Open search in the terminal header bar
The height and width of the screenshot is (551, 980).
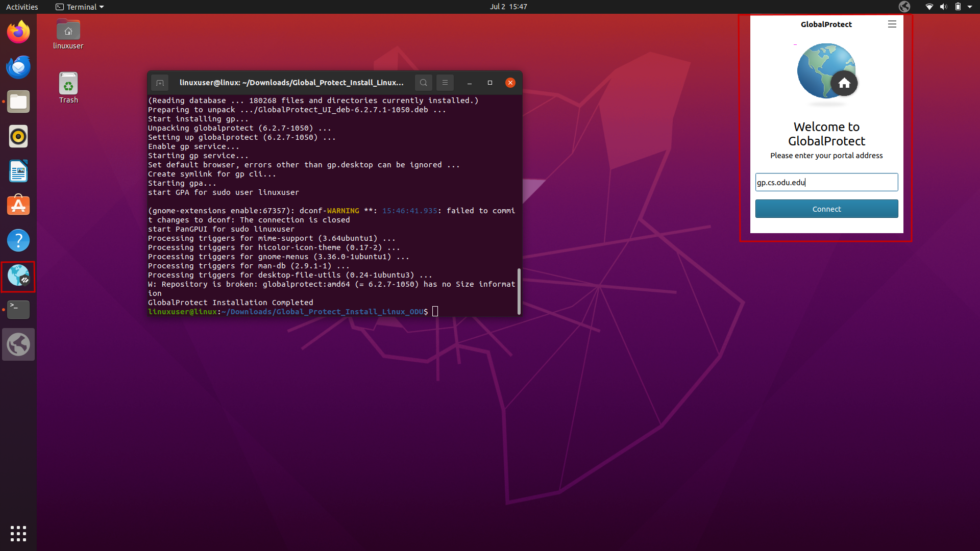424,83
